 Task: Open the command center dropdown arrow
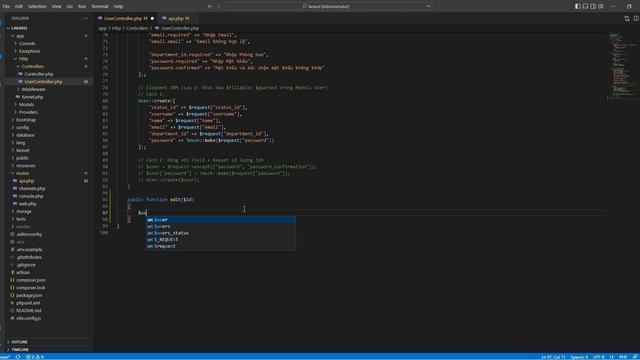(x=428, y=7)
